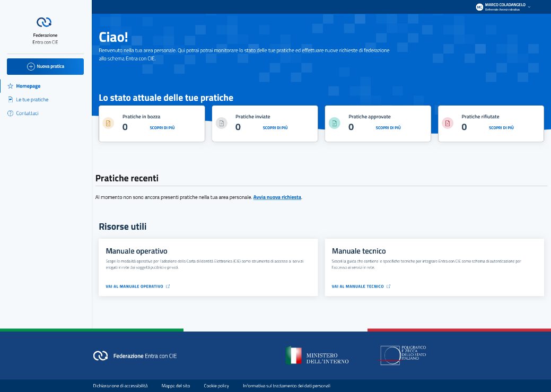Click the Pratiche recenti heading
Viewport: 551px width, 392px height.
tap(127, 178)
